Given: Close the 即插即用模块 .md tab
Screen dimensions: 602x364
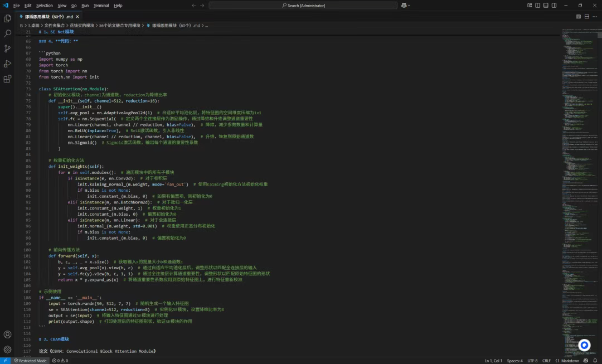Looking at the screenshot, I should [x=77, y=17].
